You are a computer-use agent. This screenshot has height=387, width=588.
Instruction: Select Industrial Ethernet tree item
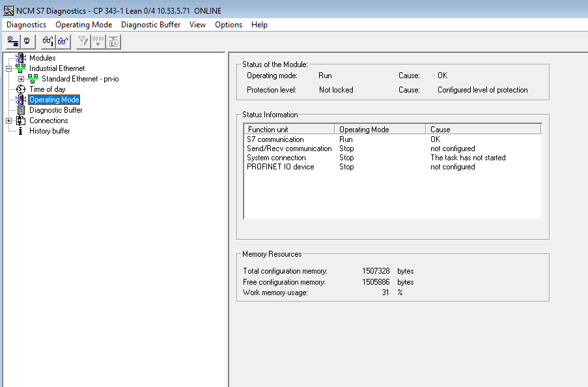pyautogui.click(x=57, y=68)
